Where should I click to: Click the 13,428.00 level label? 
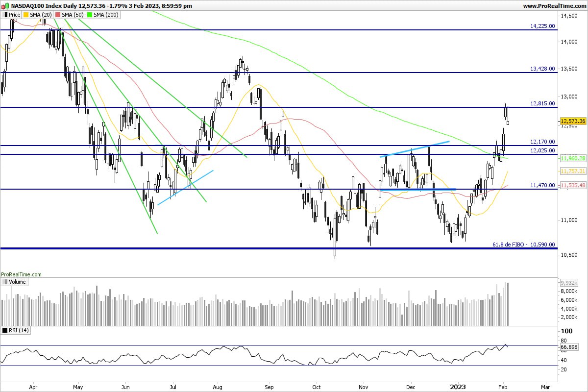(543, 69)
